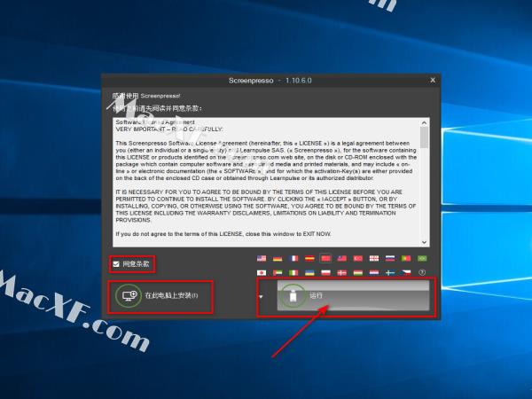This screenshot has height=399, width=532.
Task: Click the 在此电脑上安装 install button
Action: 160,296
